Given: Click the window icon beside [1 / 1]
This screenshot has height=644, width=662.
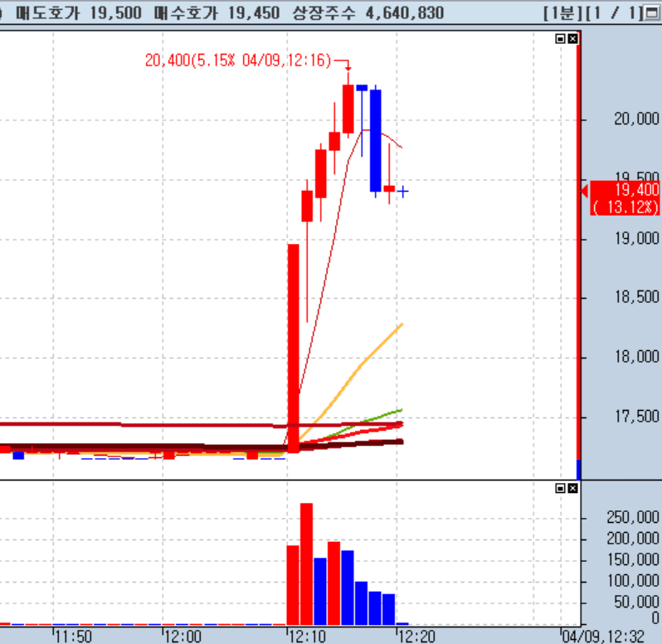Looking at the screenshot, I should click(x=652, y=13).
